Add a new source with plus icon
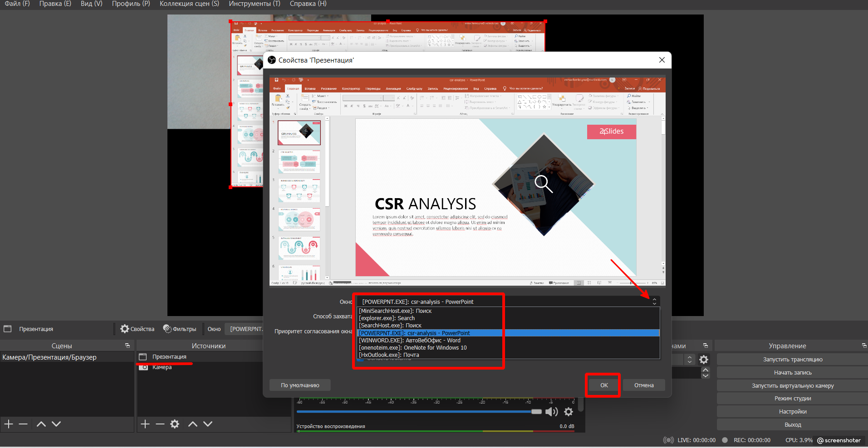The width and height of the screenshot is (868, 448). 145,424
